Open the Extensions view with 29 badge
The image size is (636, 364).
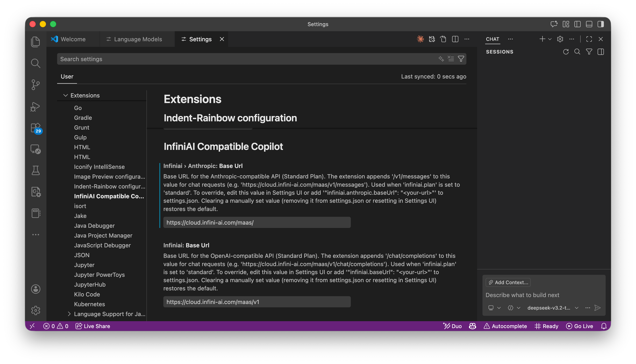pyautogui.click(x=35, y=128)
